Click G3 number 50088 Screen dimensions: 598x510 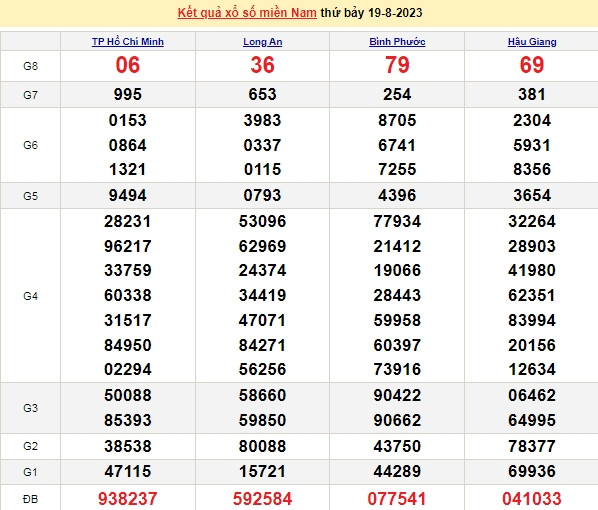pyautogui.click(x=128, y=395)
